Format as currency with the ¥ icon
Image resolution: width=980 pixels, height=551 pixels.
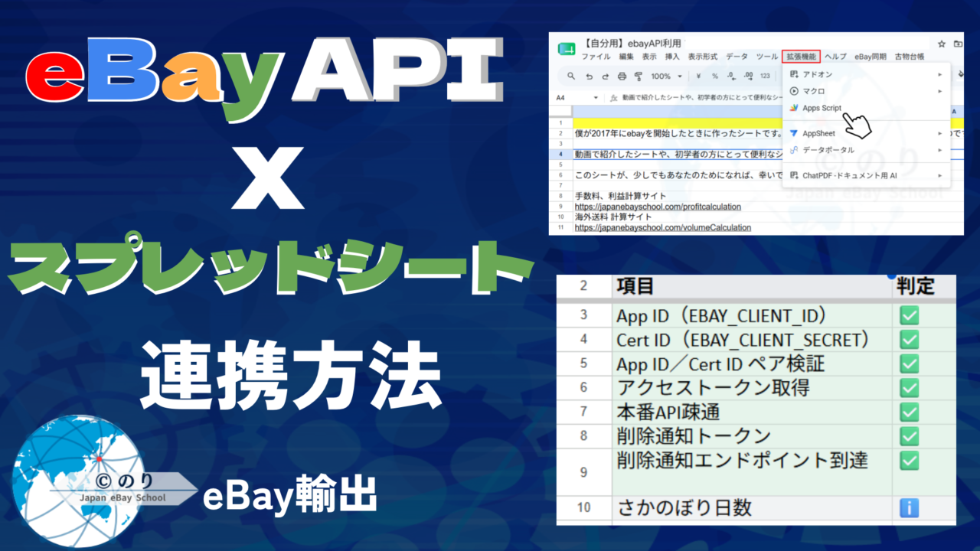click(x=699, y=77)
